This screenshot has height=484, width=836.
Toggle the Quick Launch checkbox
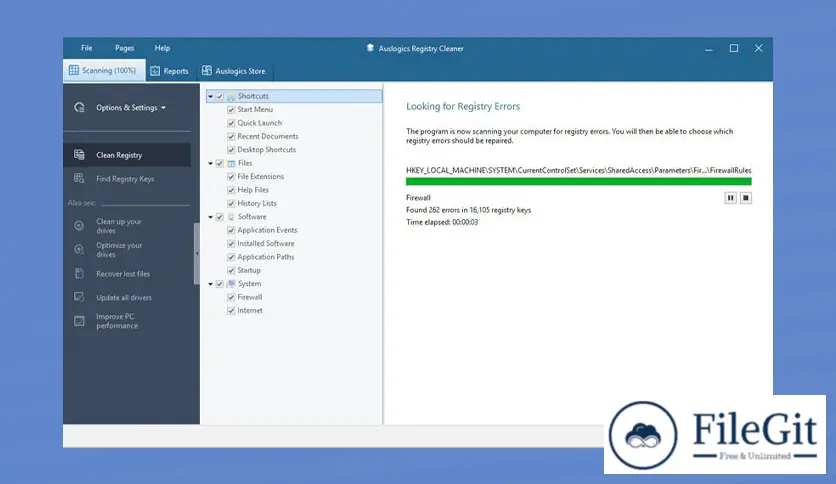point(231,123)
